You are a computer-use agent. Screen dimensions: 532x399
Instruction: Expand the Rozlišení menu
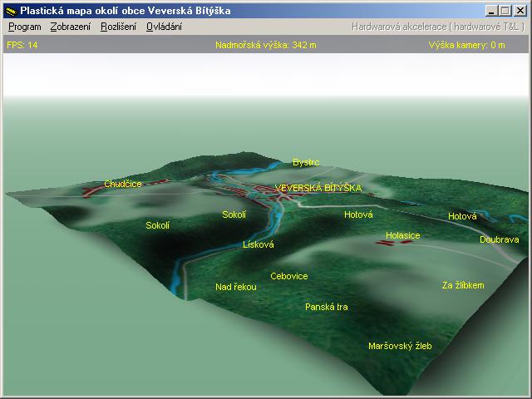118,27
